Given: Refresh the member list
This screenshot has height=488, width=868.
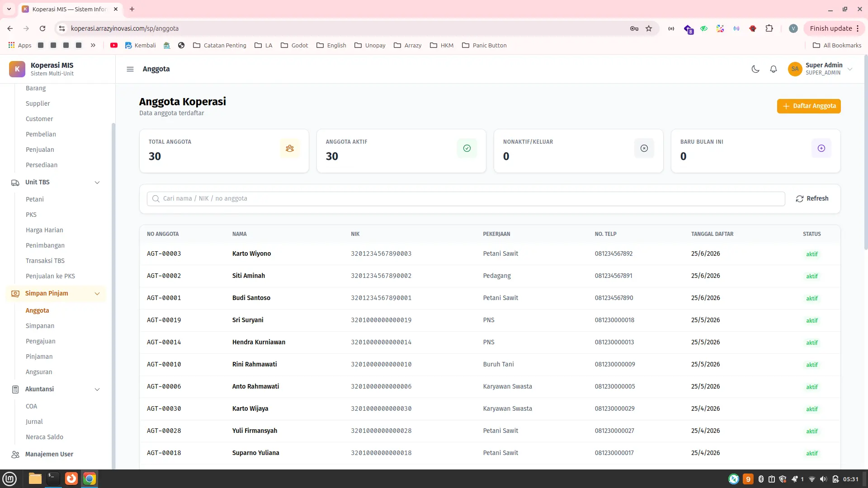Looking at the screenshot, I should [x=812, y=199].
